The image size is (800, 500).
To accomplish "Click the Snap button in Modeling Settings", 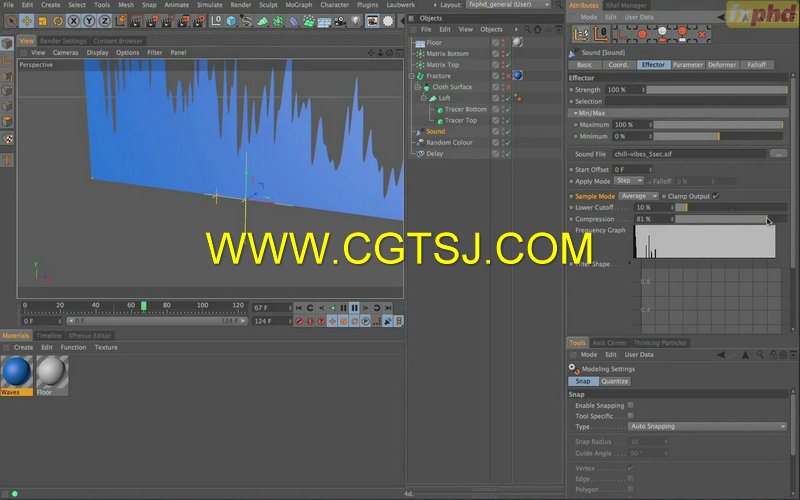I will coord(583,382).
